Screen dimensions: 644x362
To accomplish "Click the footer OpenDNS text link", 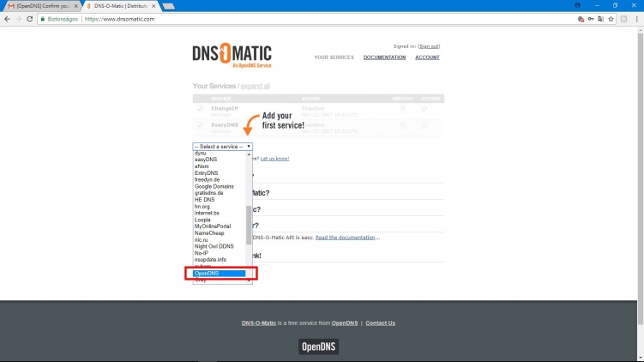I will pyautogui.click(x=345, y=323).
